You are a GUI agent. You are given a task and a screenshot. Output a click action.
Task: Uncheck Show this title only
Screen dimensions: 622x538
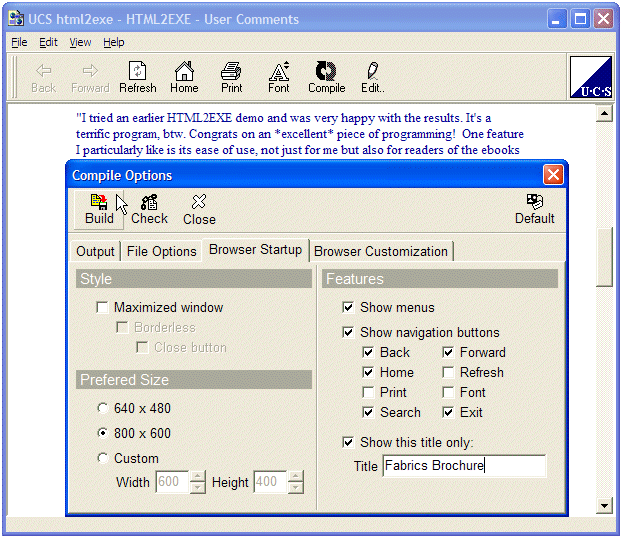coord(348,442)
